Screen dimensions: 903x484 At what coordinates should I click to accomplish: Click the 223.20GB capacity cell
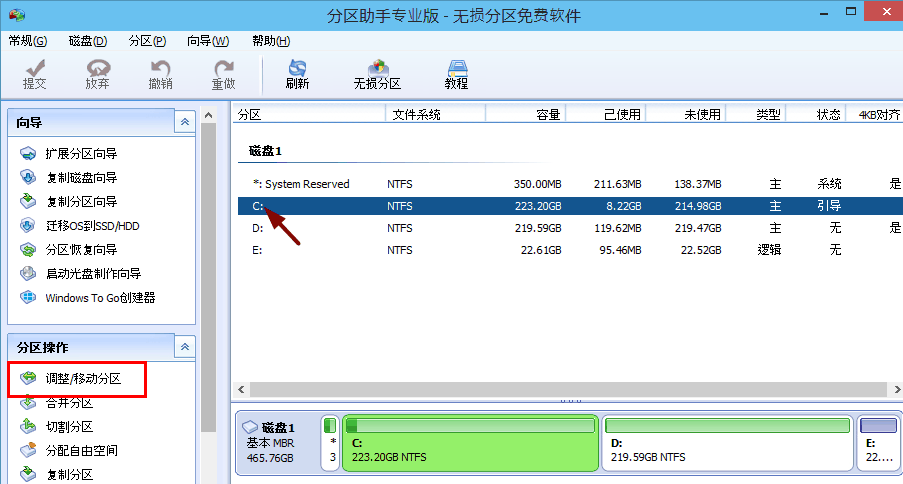point(538,206)
